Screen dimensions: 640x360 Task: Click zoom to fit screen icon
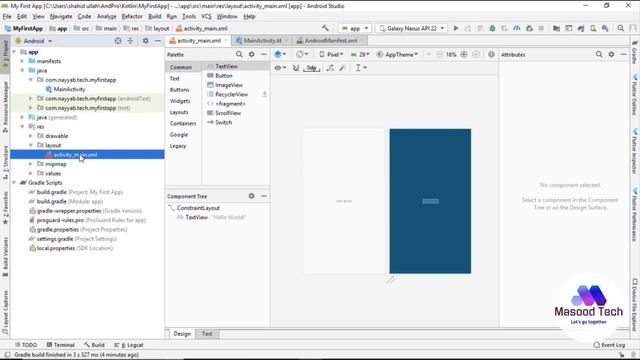click(476, 54)
